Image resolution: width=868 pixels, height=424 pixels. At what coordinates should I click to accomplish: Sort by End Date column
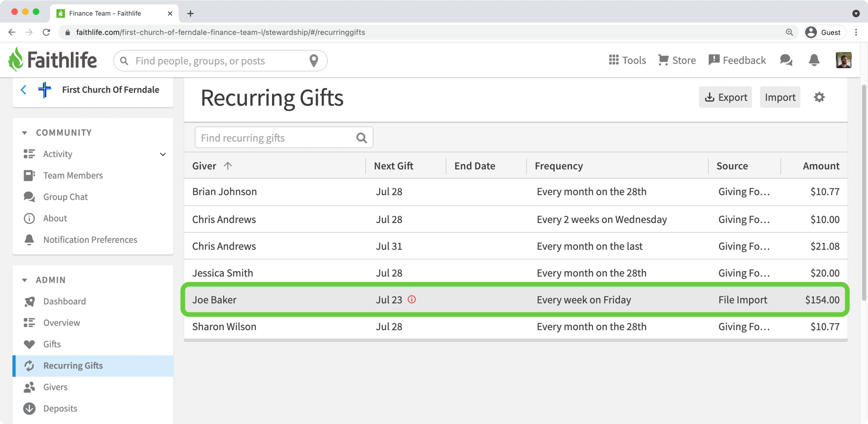tap(475, 166)
